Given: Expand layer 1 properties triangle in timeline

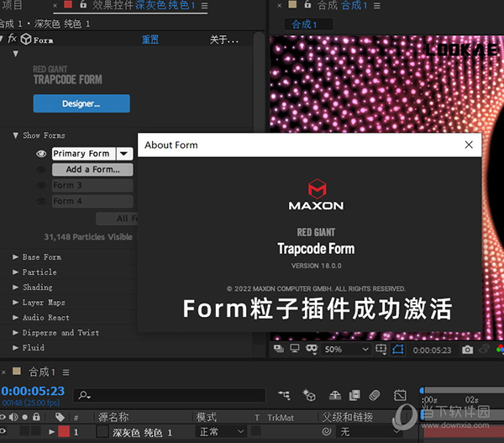Looking at the screenshot, I should pyautogui.click(x=51, y=431).
